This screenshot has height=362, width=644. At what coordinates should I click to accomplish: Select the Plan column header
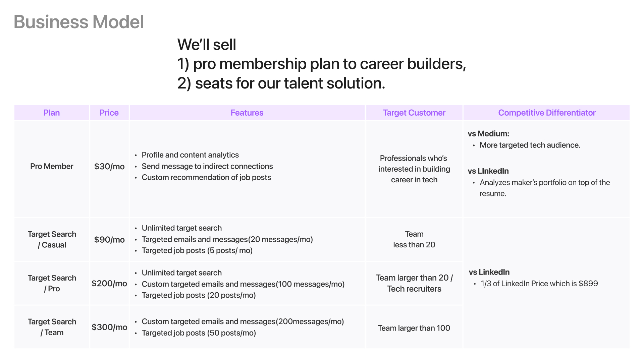(x=52, y=113)
